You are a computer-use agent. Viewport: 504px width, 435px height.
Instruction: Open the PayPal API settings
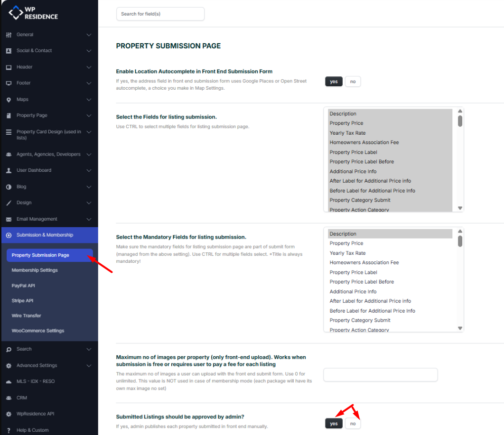(23, 286)
